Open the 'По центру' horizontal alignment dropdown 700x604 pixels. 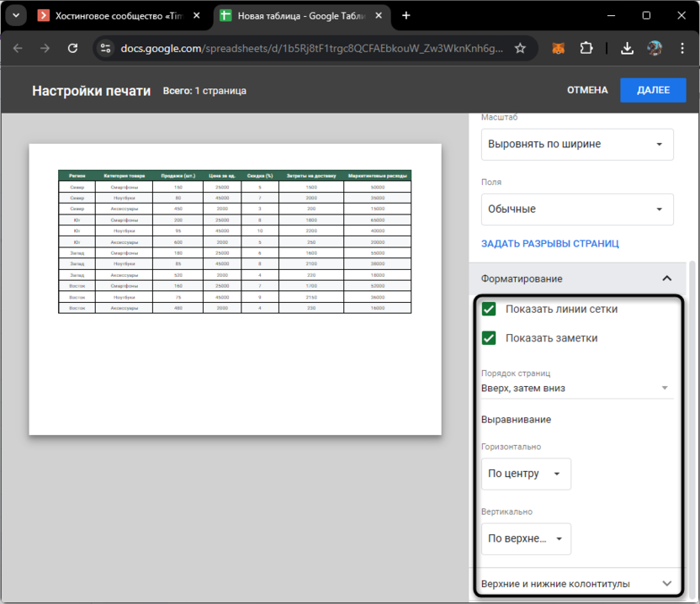coord(526,474)
